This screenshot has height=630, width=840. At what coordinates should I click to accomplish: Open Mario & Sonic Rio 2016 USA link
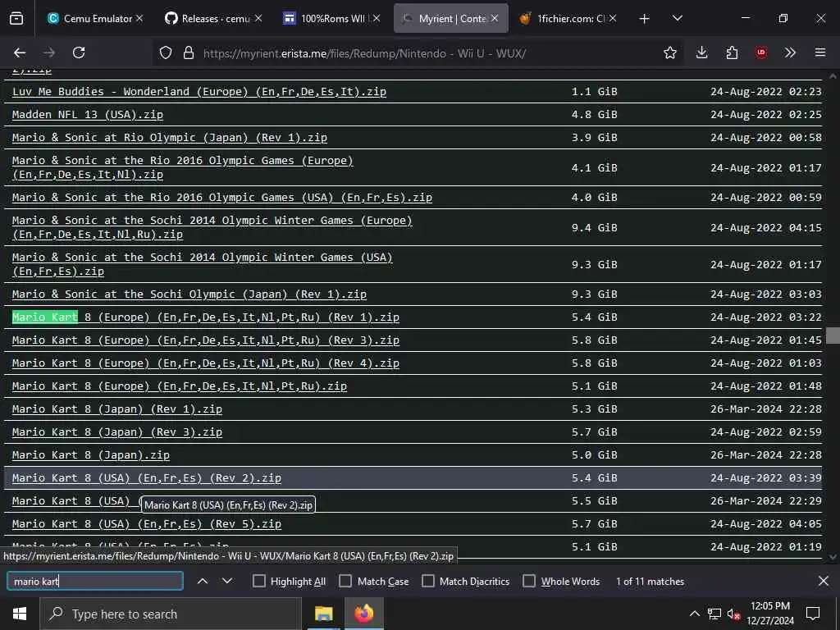pos(221,198)
